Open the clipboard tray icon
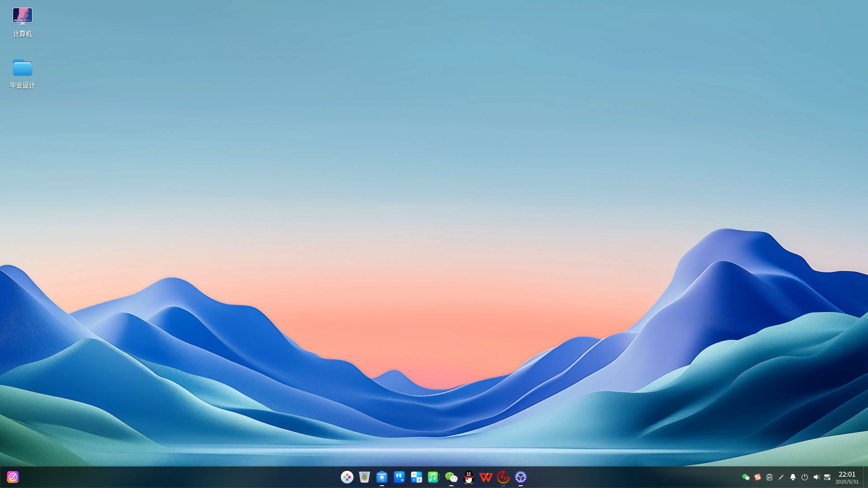868x488 pixels. (769, 477)
